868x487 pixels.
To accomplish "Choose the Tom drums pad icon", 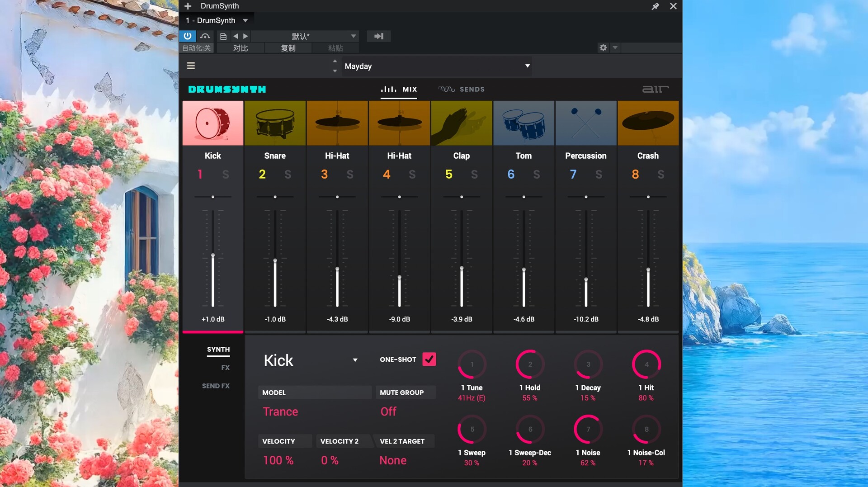I will 524,123.
